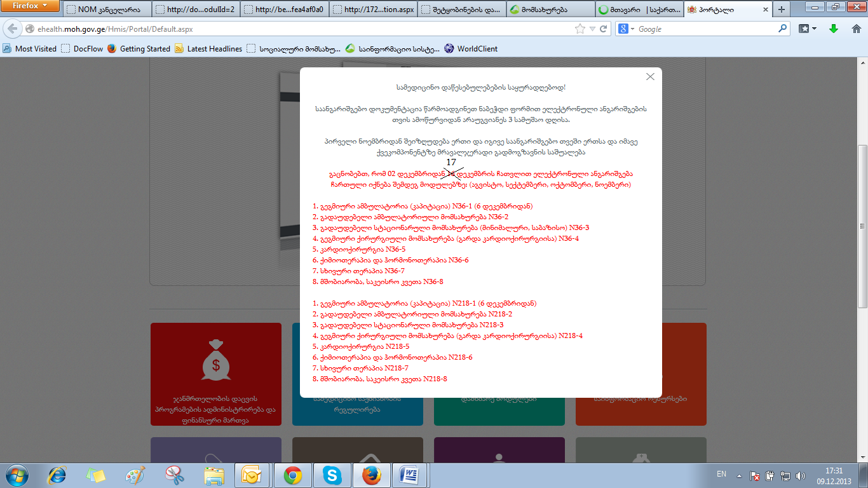Viewport: 868px width, 488px height.
Task: Expand the URL history dropdown arrow
Action: (x=592, y=29)
